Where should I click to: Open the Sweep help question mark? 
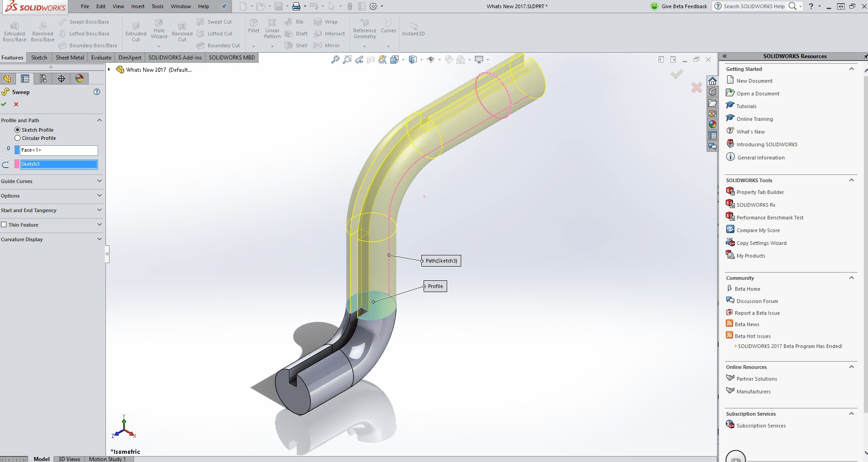[x=97, y=92]
